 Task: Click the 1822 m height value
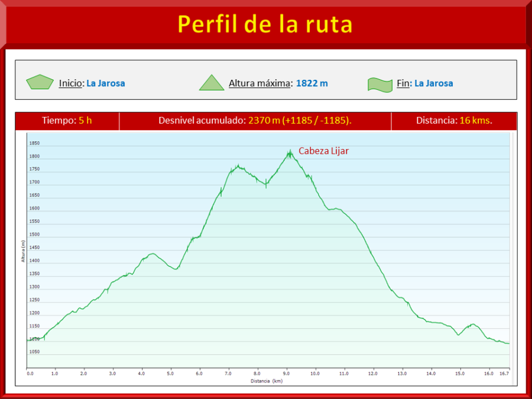coord(312,83)
